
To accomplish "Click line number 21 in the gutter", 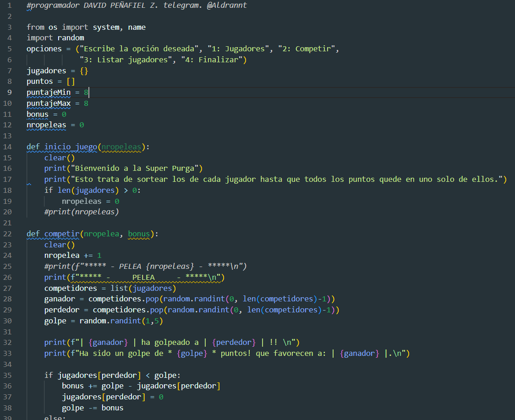I will 7,223.
